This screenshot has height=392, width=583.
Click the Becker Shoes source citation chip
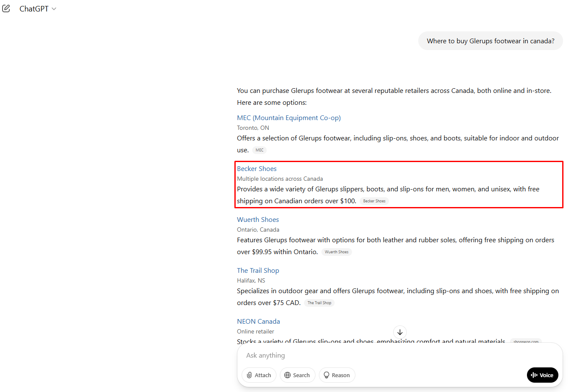click(x=374, y=201)
